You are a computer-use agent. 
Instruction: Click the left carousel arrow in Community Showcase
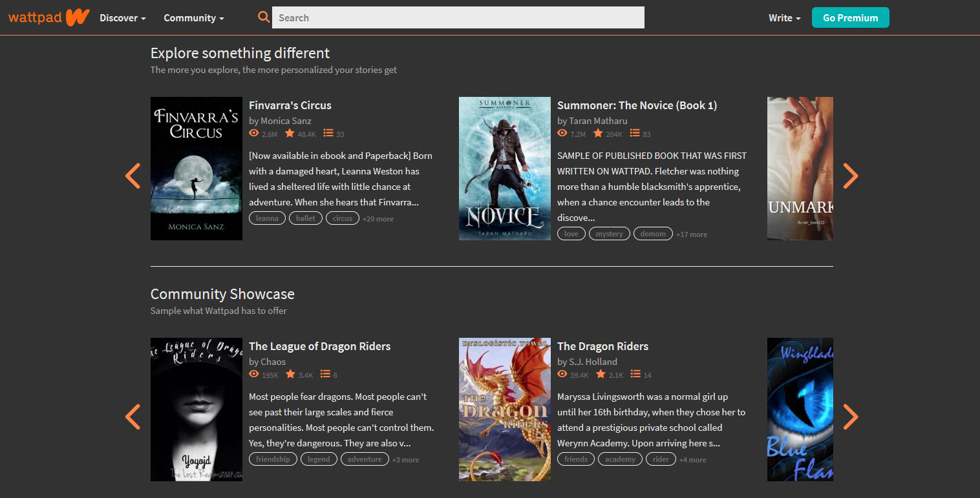133,417
